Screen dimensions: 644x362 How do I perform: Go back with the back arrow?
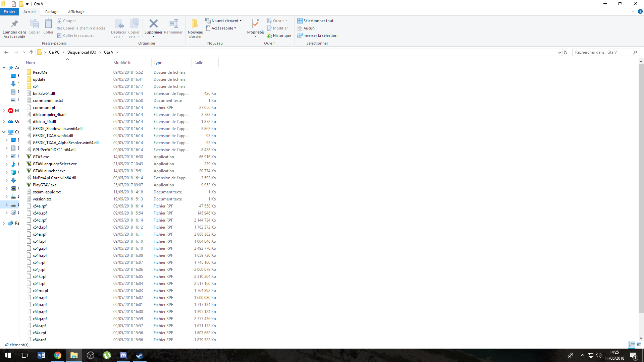6,52
